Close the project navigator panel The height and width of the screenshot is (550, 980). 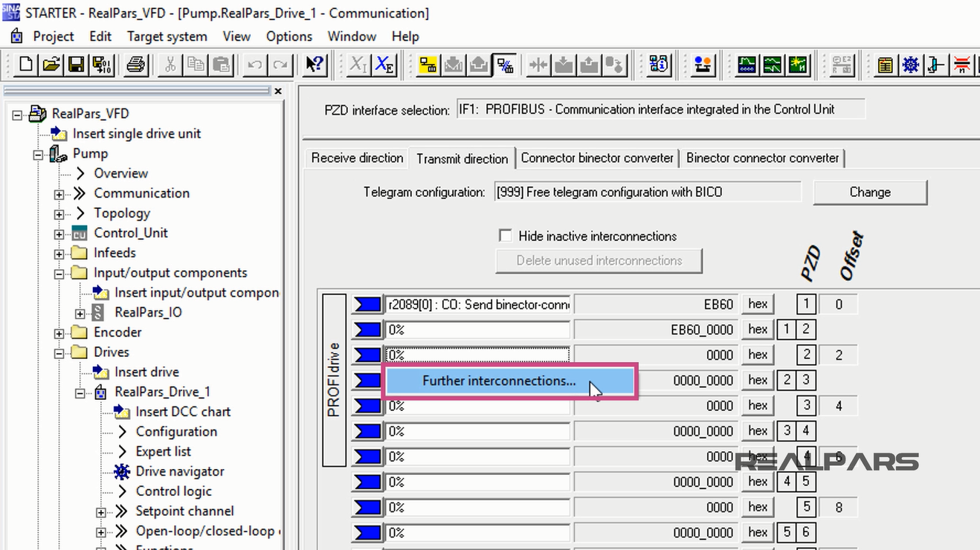click(278, 91)
